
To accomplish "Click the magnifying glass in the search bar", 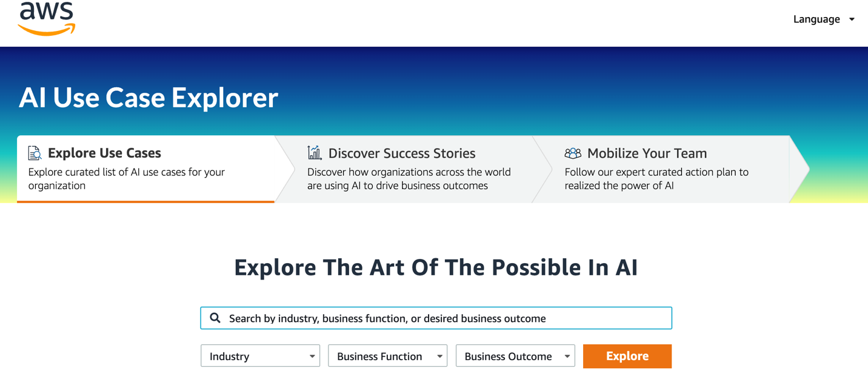I will pyautogui.click(x=216, y=318).
